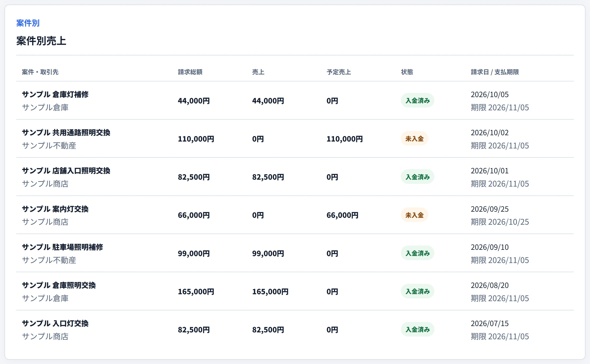
Task: Click the invoice date 2026/08/20
Action: point(489,285)
